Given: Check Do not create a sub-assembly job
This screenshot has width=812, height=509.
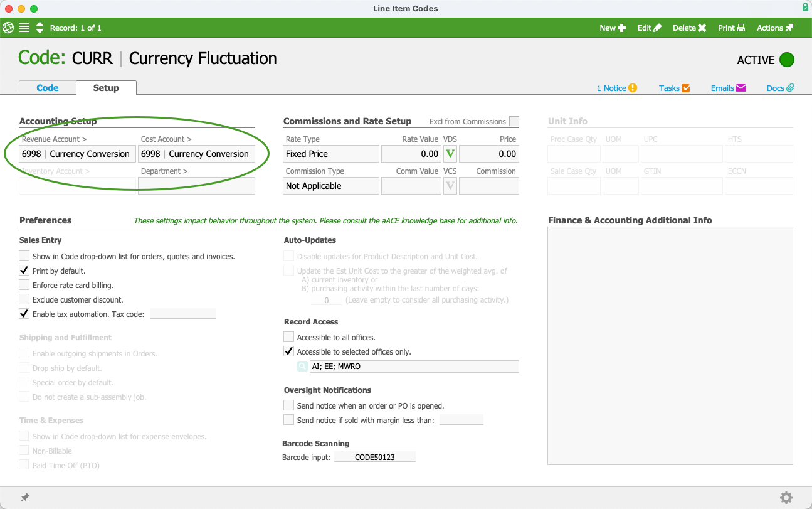Looking at the screenshot, I should tap(24, 397).
